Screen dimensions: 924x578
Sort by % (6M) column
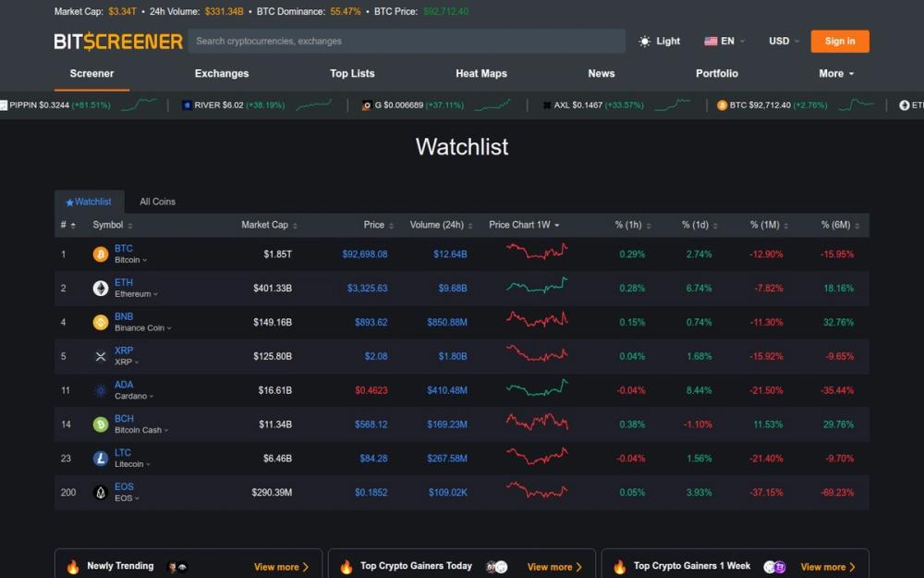pos(840,226)
